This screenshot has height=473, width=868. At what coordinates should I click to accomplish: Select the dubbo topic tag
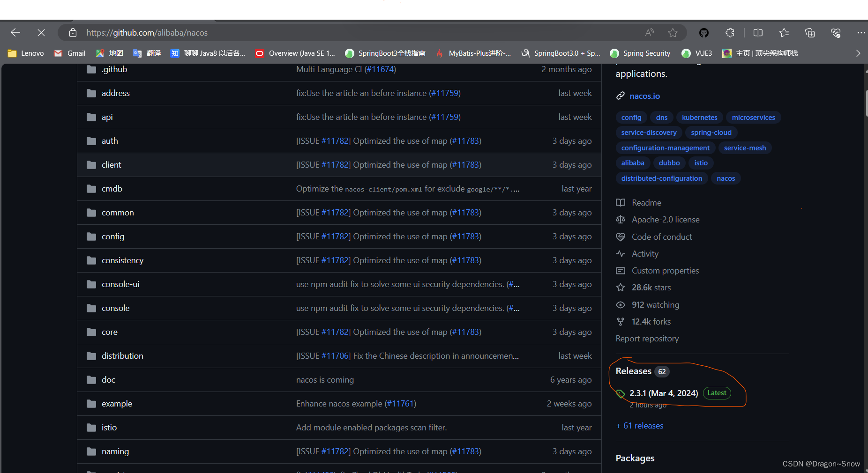click(x=669, y=163)
